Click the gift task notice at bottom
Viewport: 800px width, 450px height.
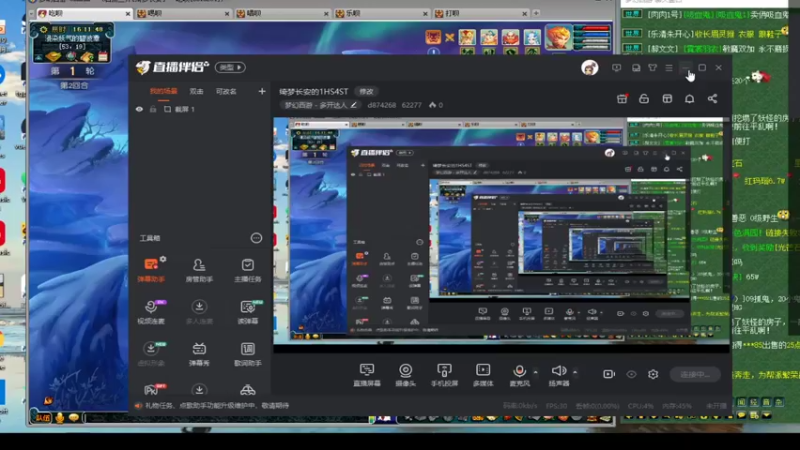212,406
